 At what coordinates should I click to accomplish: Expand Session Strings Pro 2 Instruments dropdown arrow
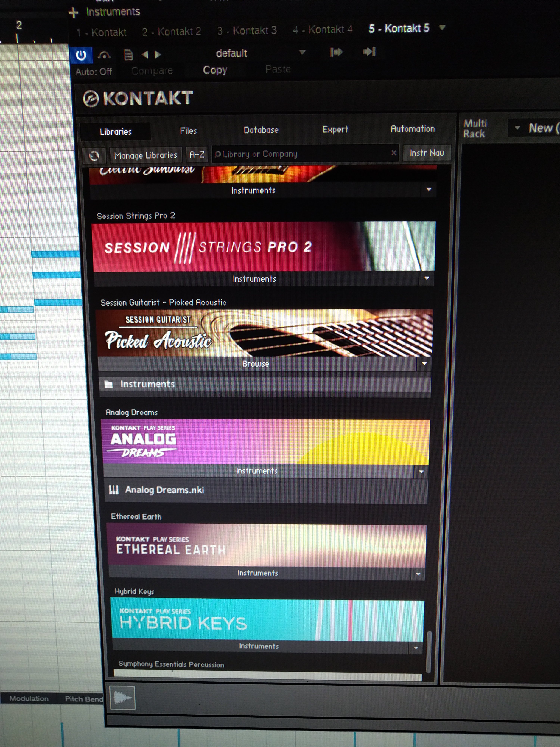click(427, 278)
